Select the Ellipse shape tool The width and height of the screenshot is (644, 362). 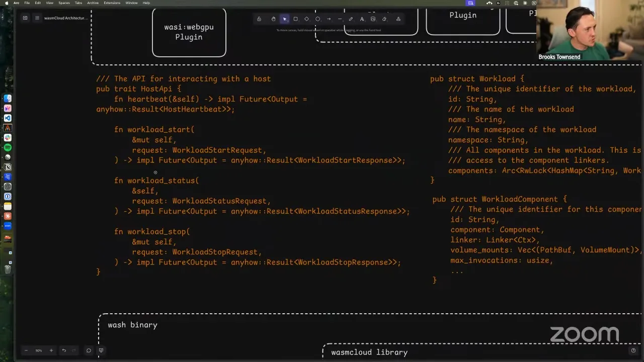(x=317, y=19)
